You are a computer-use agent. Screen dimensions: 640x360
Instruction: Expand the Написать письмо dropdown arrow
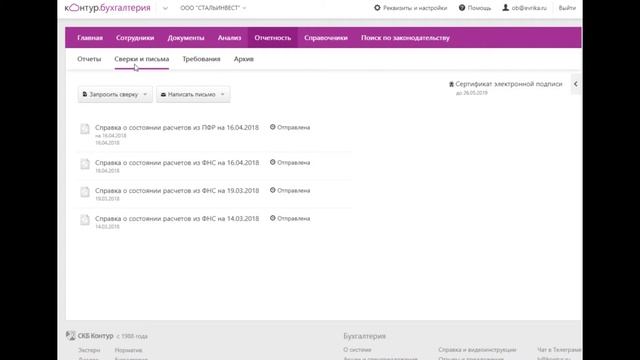tap(222, 94)
